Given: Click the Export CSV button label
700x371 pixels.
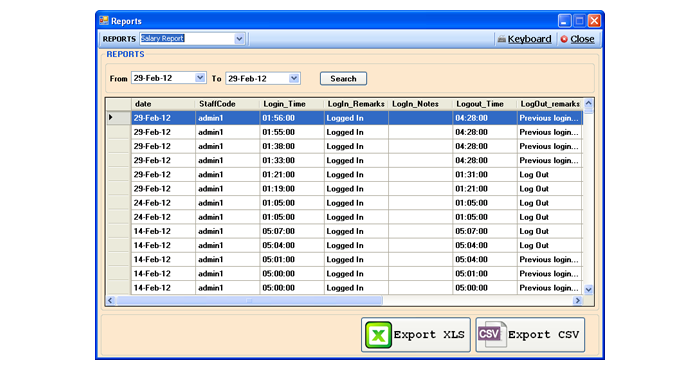Looking at the screenshot, I should [543, 334].
